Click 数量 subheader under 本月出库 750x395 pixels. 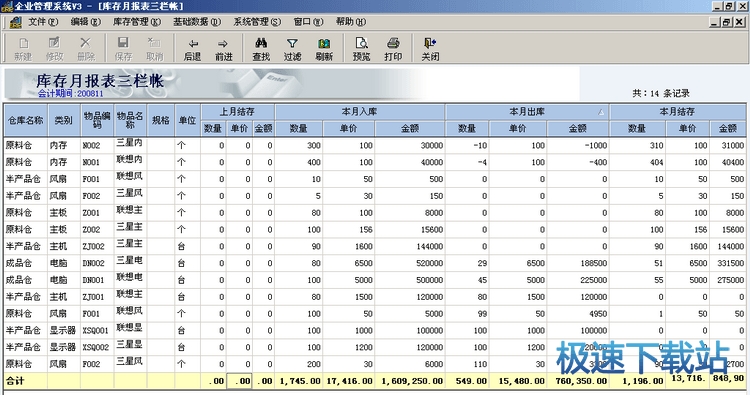click(x=467, y=128)
